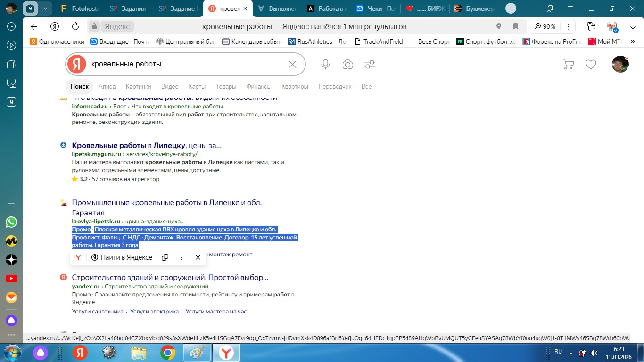Open the sidebar history clock icon
The width and height of the screenshot is (644, 362).
pos(11,27)
